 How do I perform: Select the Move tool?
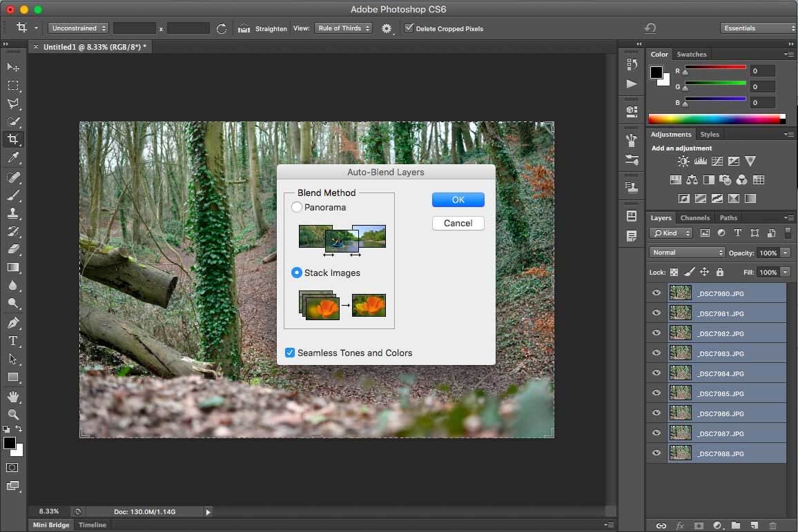[x=13, y=67]
